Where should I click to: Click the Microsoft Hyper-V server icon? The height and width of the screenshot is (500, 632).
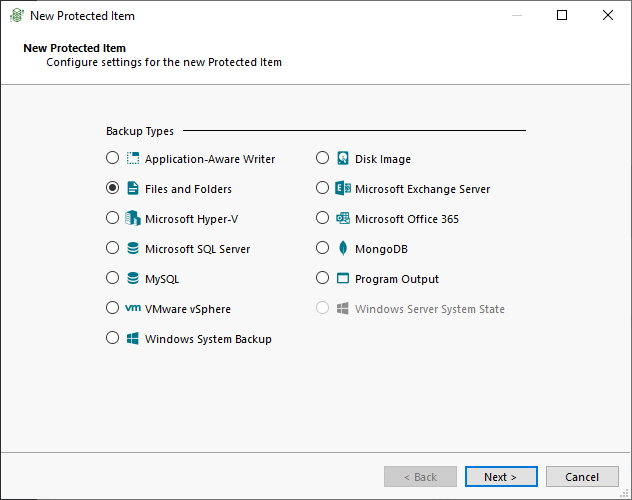coord(133,218)
